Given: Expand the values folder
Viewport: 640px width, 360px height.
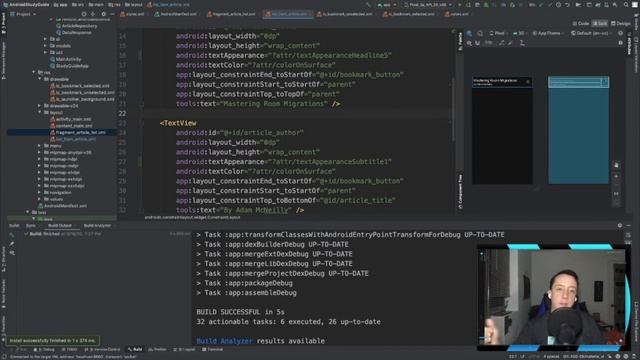Looking at the screenshot, I should [x=40, y=199].
